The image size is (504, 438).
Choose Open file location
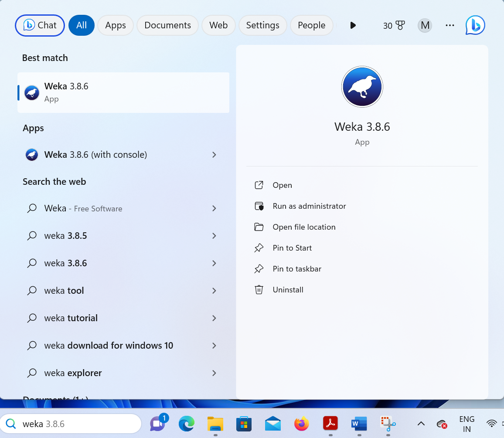click(304, 227)
